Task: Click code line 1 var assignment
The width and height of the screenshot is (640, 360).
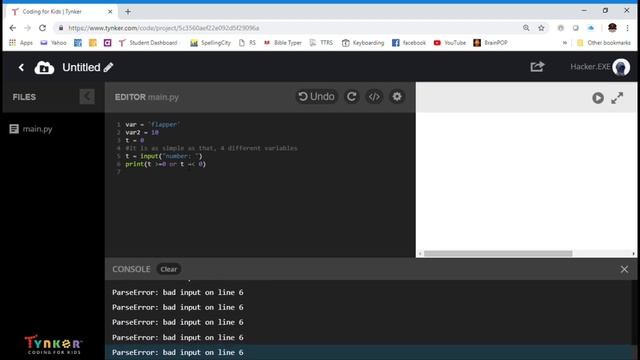Action: click(153, 124)
